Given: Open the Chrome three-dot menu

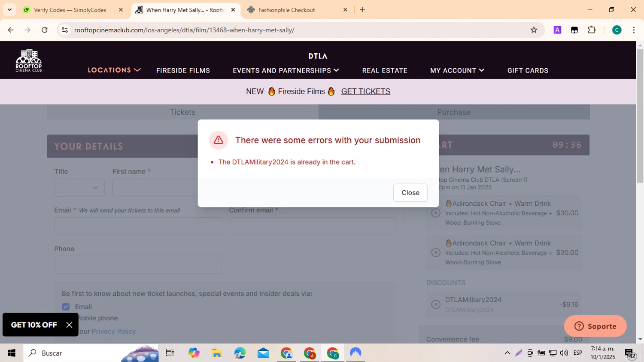Looking at the screenshot, I should (634, 30).
